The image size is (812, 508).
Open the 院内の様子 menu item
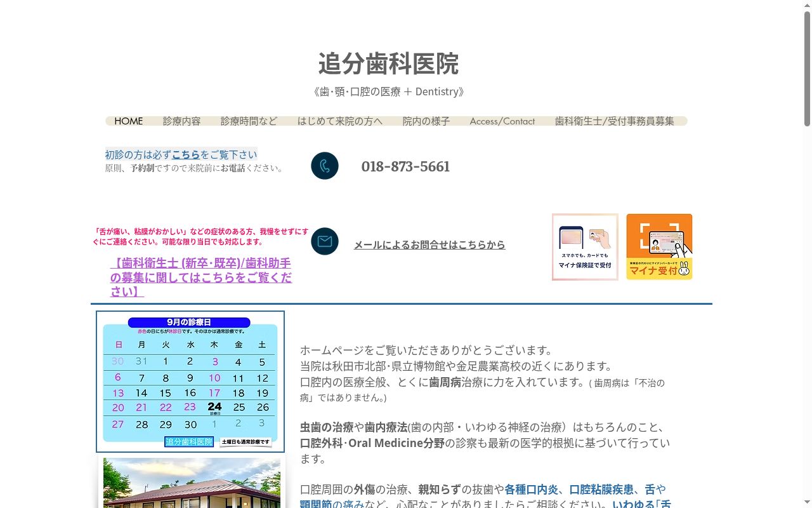coord(426,121)
